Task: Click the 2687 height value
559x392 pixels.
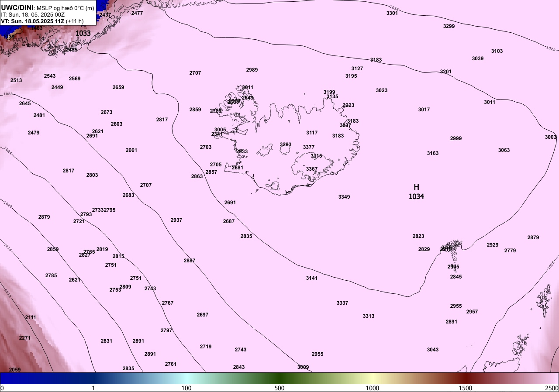Action: pyautogui.click(x=229, y=221)
